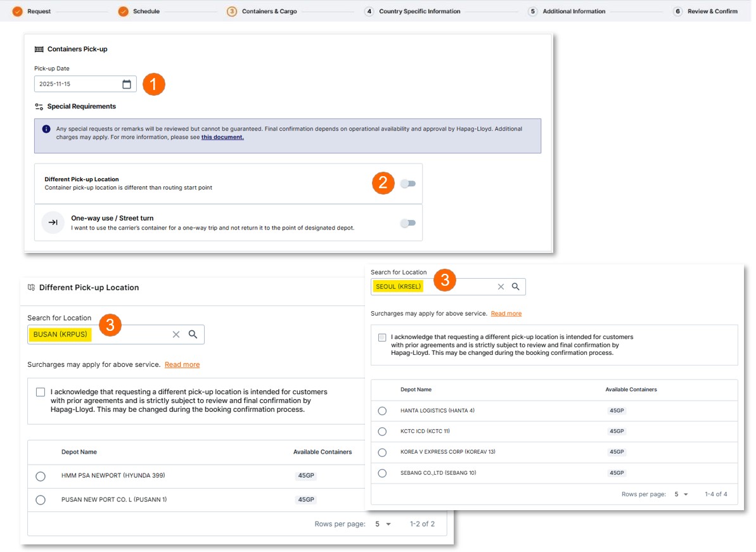
Task: Enable the Different Pick-up Location toggle
Action: point(408,184)
